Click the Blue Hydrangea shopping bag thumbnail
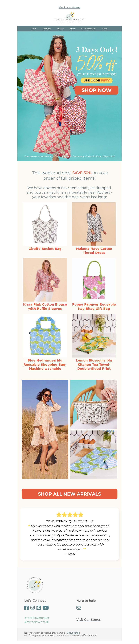 pos(45,336)
